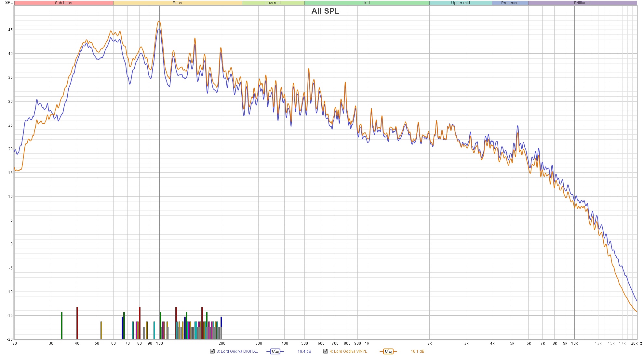Click the 20kHz frequency axis label

(636, 343)
